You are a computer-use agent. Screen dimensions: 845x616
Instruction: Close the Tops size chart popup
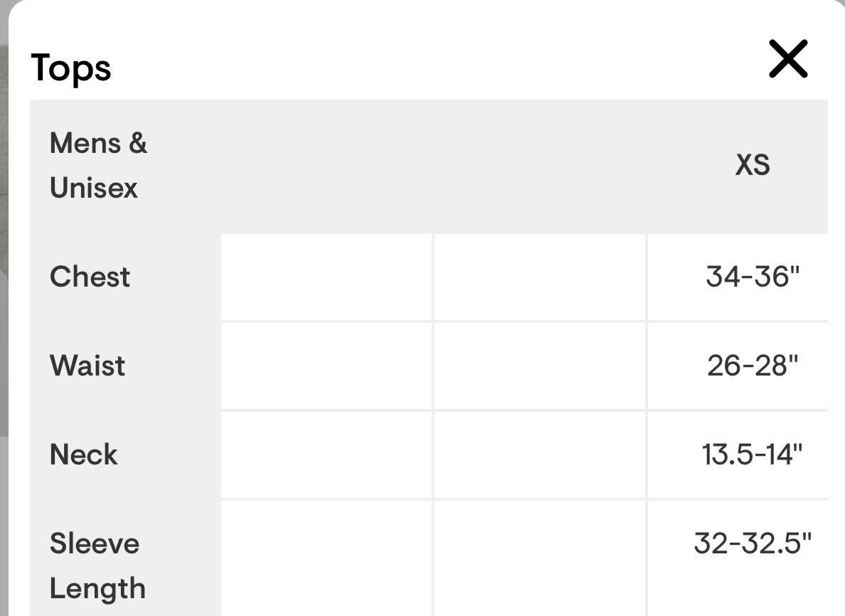788,59
